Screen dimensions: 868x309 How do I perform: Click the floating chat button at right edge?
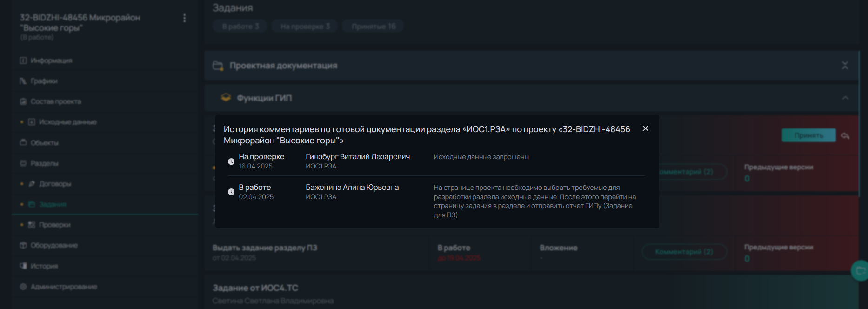point(860,270)
